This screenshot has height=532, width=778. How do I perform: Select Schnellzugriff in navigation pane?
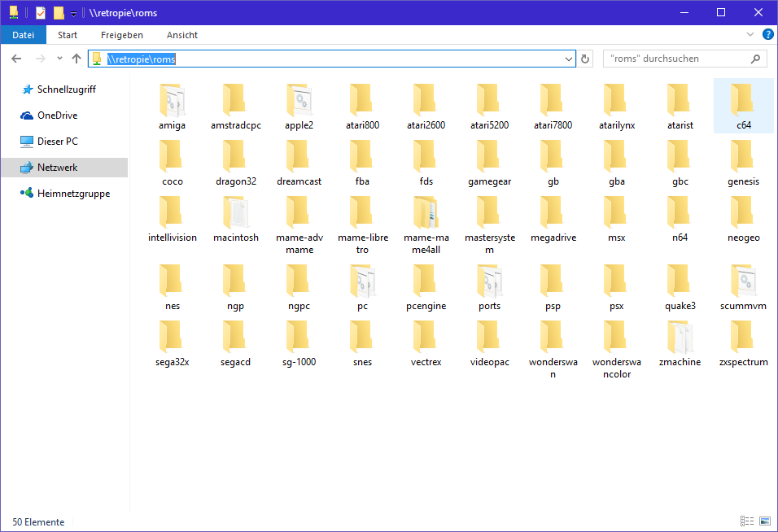tap(66, 89)
